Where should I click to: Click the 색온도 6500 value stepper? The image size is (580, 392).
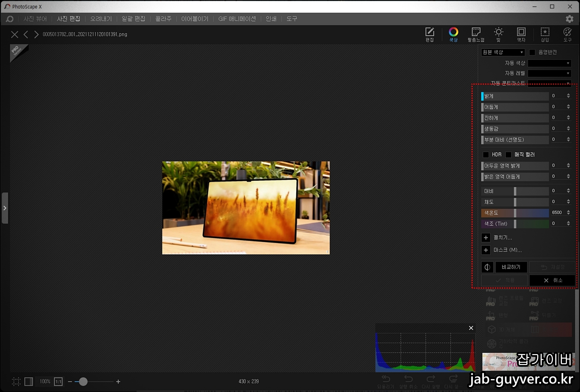[x=568, y=212]
